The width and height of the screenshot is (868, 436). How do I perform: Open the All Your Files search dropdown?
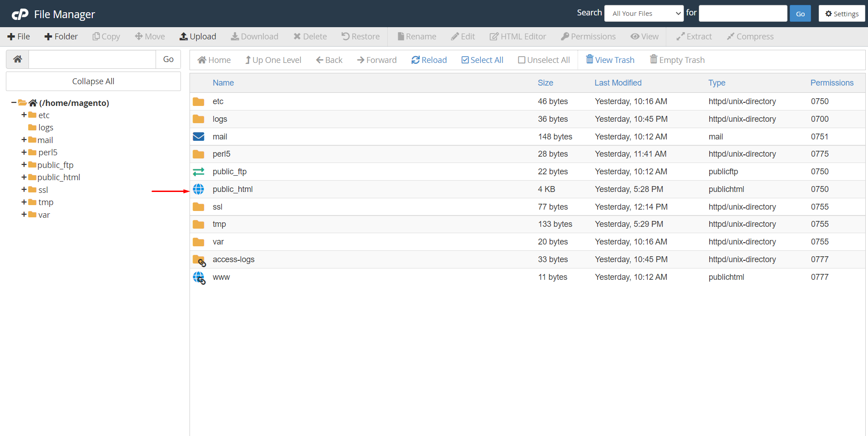click(643, 14)
